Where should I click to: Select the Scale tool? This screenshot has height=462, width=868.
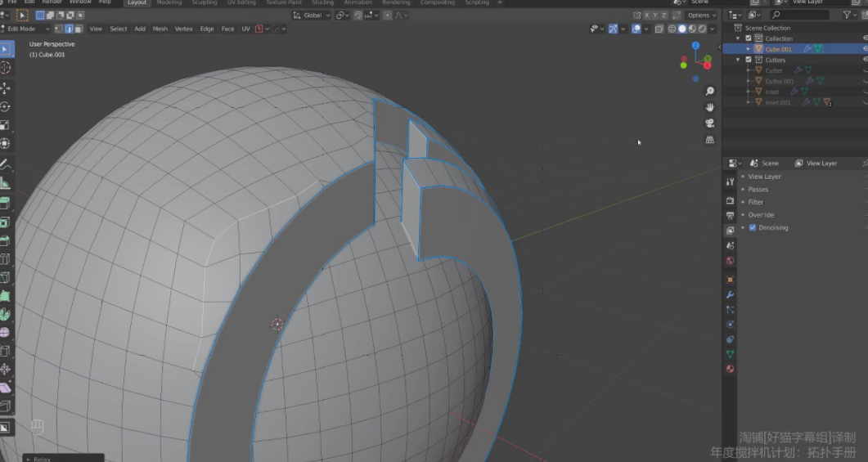tap(6, 125)
